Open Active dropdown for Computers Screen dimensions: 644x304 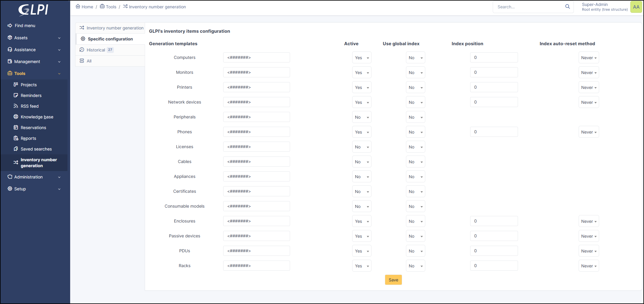361,58
